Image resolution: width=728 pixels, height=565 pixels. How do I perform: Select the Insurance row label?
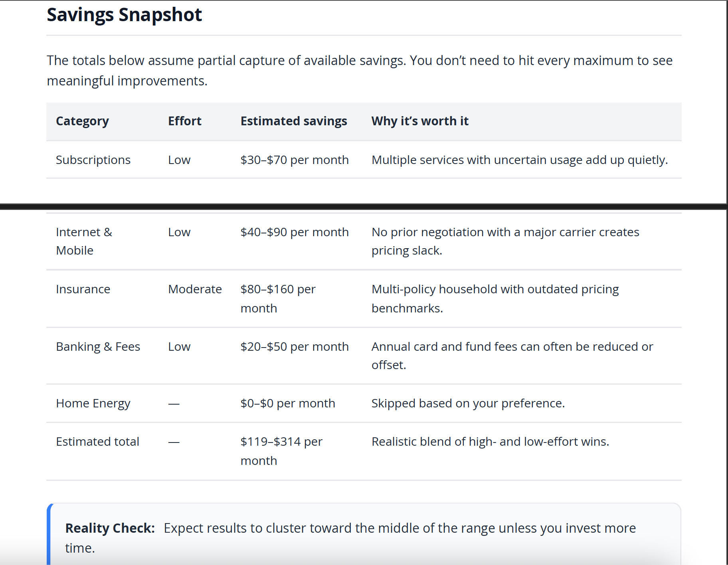[x=83, y=289]
